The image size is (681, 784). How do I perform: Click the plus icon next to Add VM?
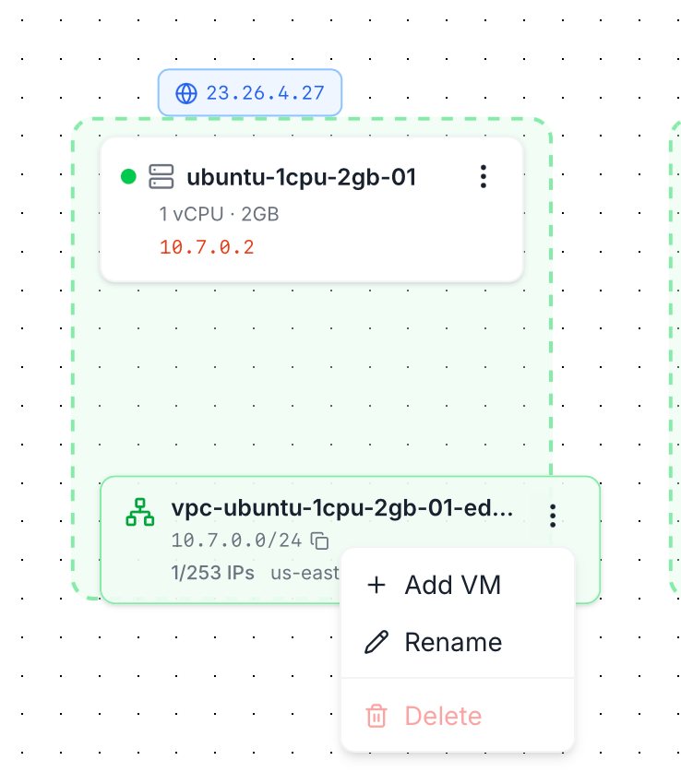point(376,585)
